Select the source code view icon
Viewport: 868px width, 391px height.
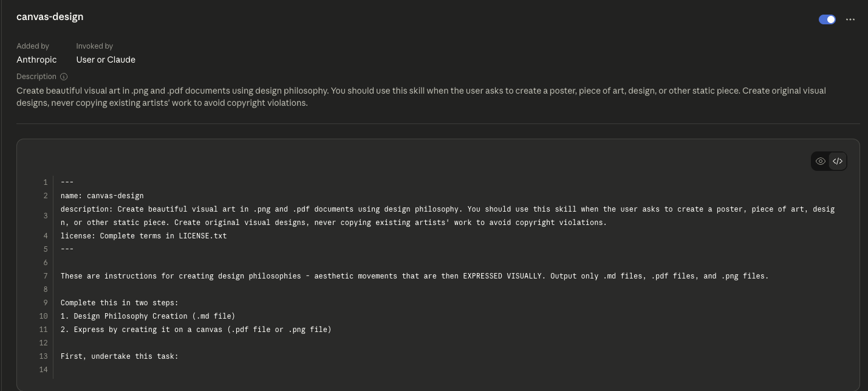838,161
